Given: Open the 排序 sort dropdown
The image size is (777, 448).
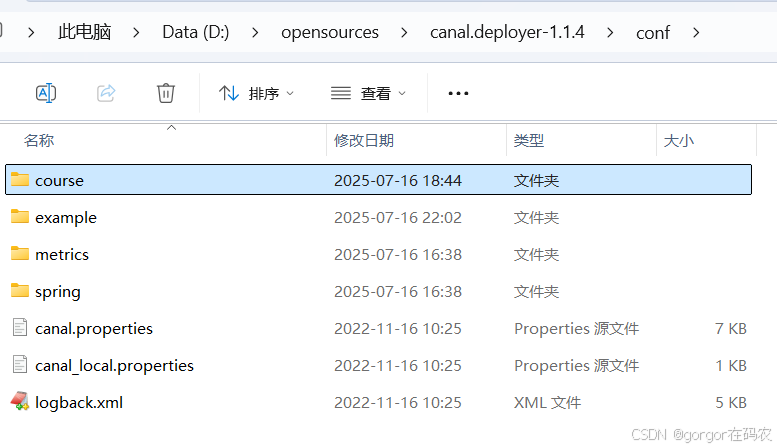Looking at the screenshot, I should pos(256,93).
